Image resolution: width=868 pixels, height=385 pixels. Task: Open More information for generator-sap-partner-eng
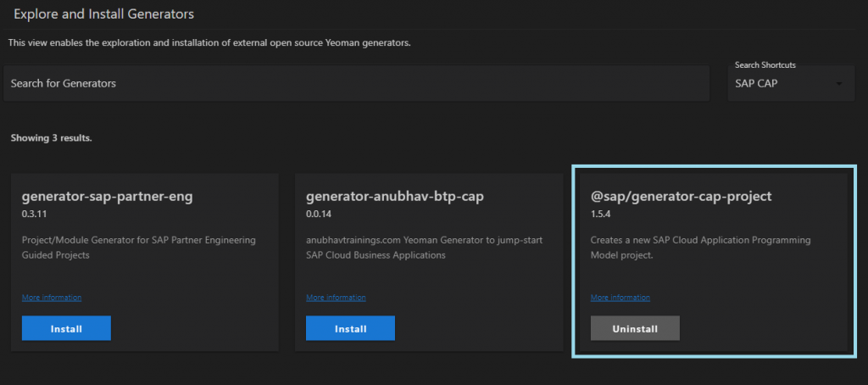tap(52, 298)
